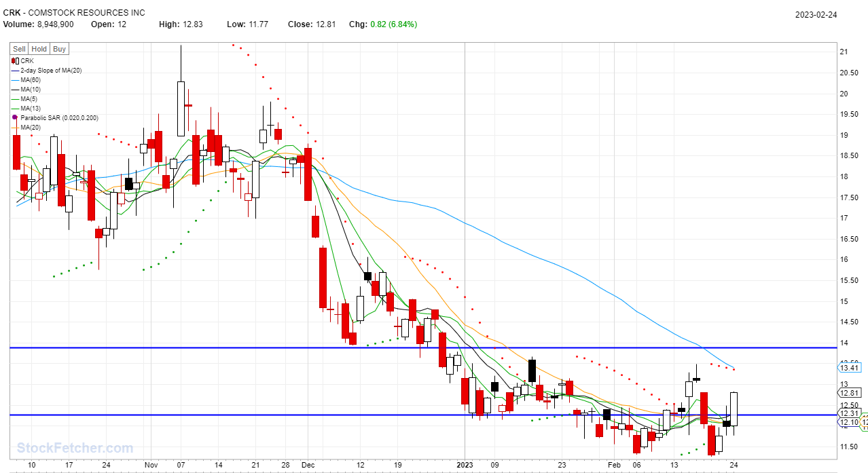The height and width of the screenshot is (473, 868).
Task: Click the Hold button
Action: 39,49
